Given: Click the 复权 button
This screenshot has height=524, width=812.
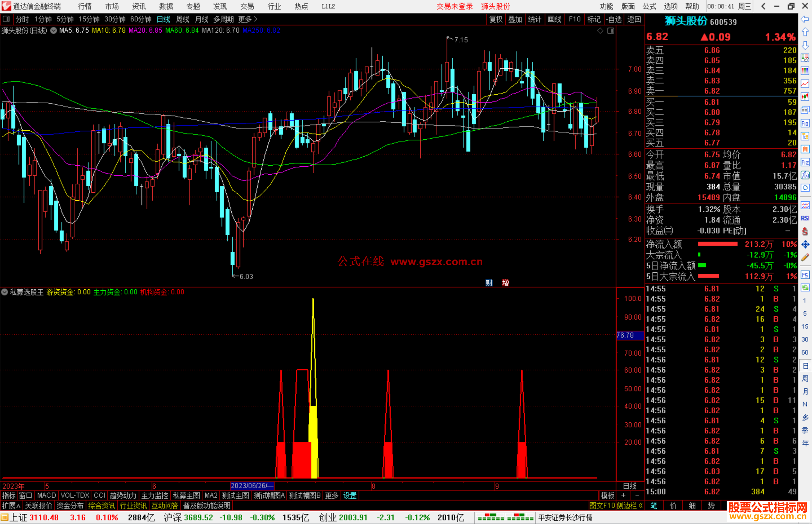Looking at the screenshot, I should click(x=496, y=19).
